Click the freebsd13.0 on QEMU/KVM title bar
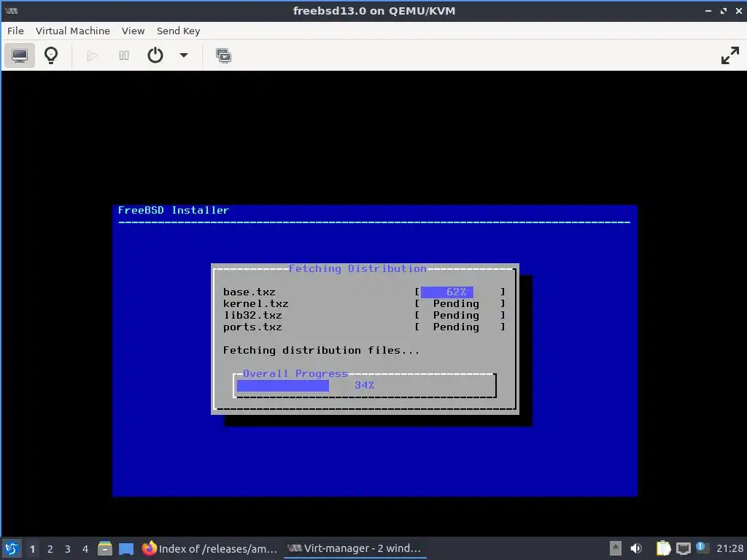The image size is (747, 560). pyautogui.click(x=374, y=10)
